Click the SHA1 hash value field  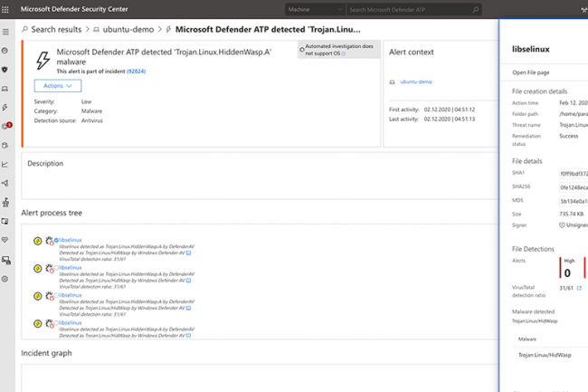click(574, 174)
